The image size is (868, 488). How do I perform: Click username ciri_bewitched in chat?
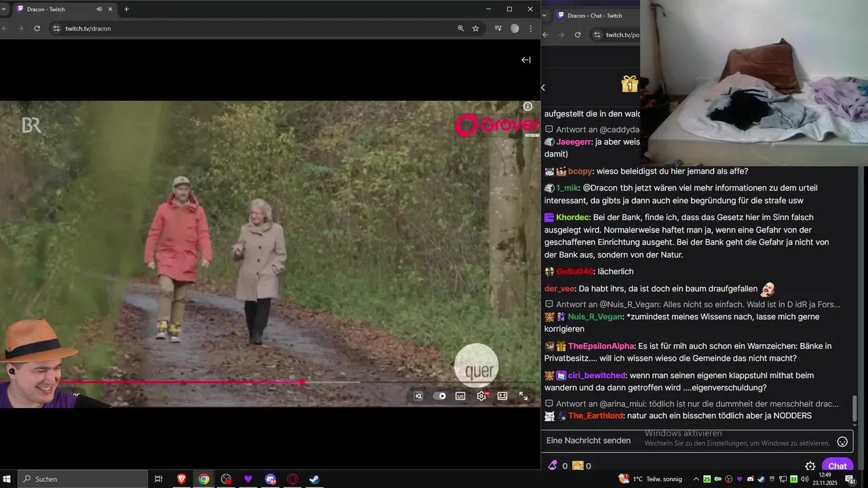click(x=597, y=375)
